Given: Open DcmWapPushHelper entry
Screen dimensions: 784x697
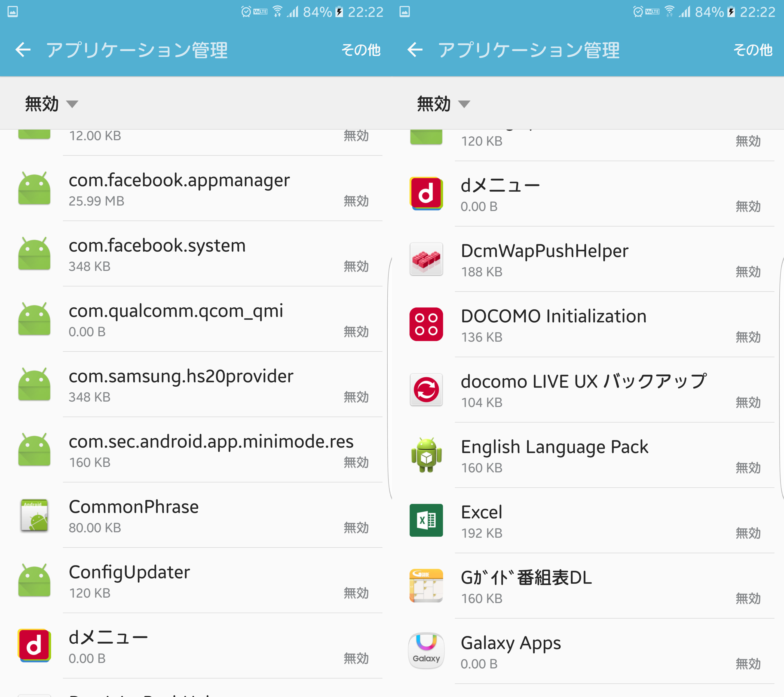Looking at the screenshot, I should 588,259.
